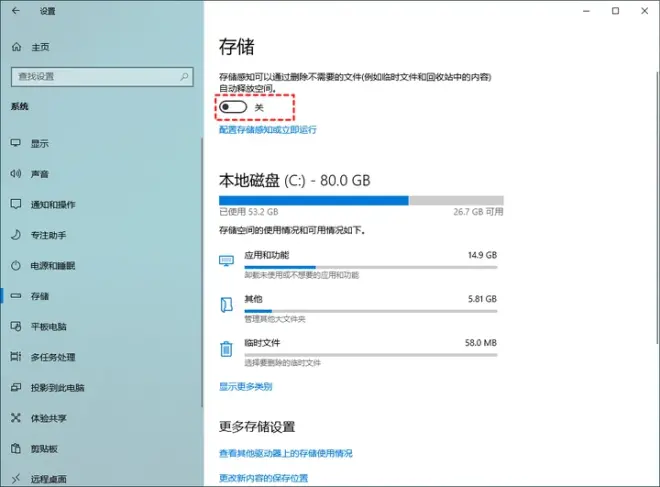Click the 临时文件 trash bin icon
Screen dimensions: 660x487
(x=226, y=349)
